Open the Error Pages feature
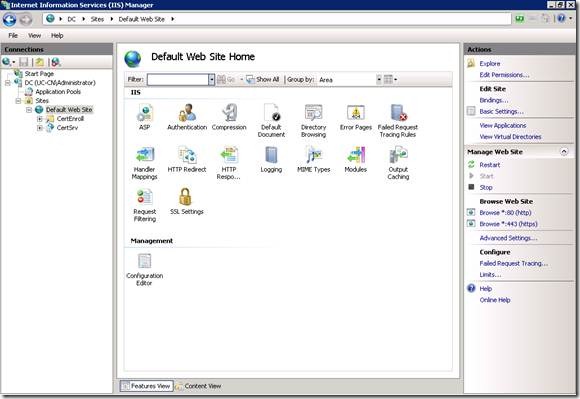This screenshot has height=399, width=580. 355,117
